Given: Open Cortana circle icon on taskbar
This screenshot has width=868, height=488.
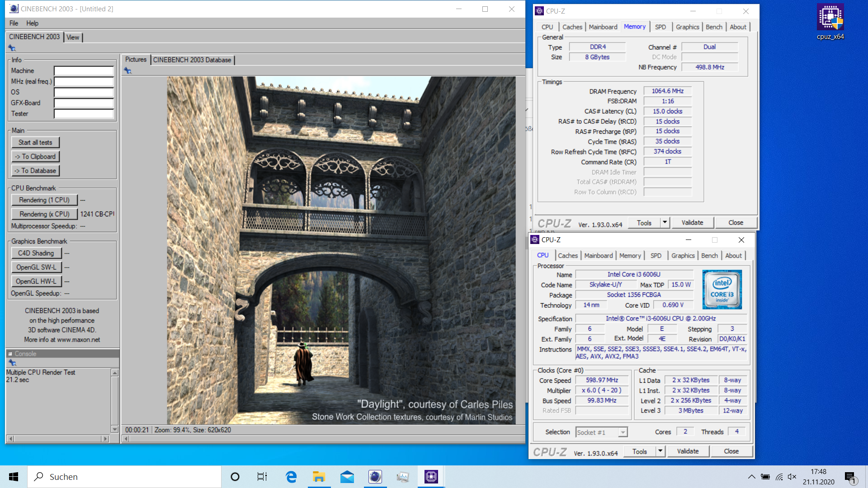Looking at the screenshot, I should [235, 477].
